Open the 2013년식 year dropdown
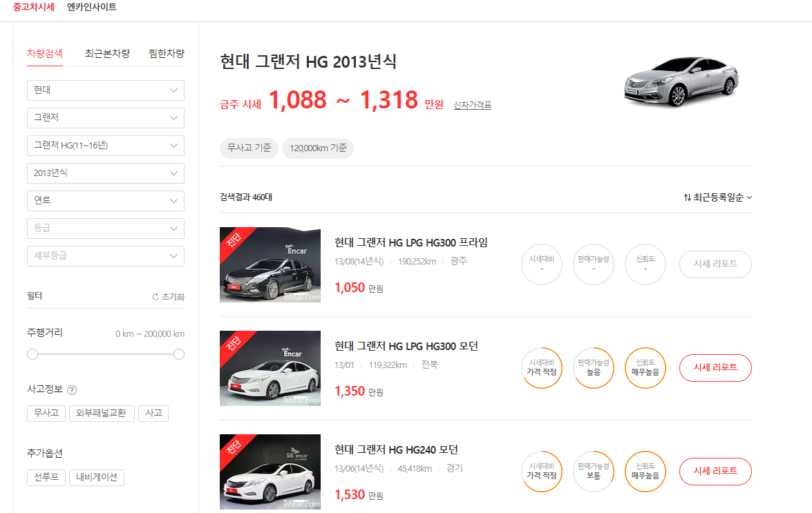812x513 pixels. click(106, 173)
